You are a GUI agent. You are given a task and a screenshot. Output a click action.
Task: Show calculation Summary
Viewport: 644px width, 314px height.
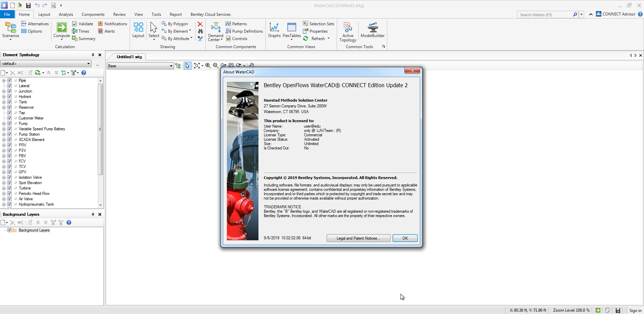(84, 39)
